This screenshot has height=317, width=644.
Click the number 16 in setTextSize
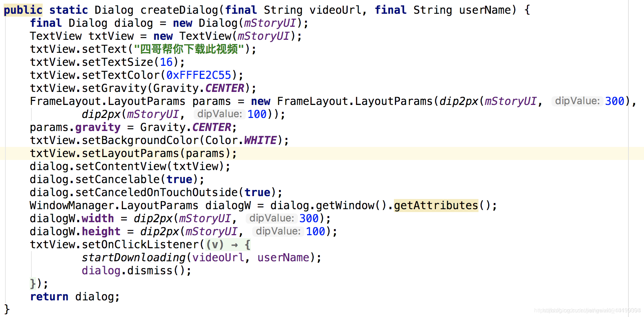click(166, 62)
